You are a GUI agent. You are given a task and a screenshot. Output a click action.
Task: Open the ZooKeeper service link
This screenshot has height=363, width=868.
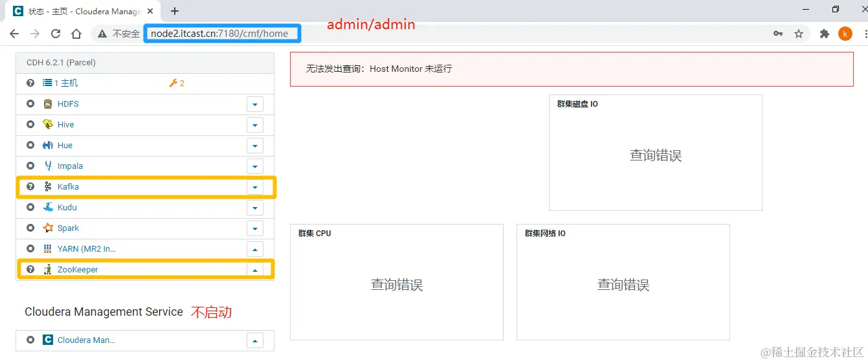[x=78, y=270]
